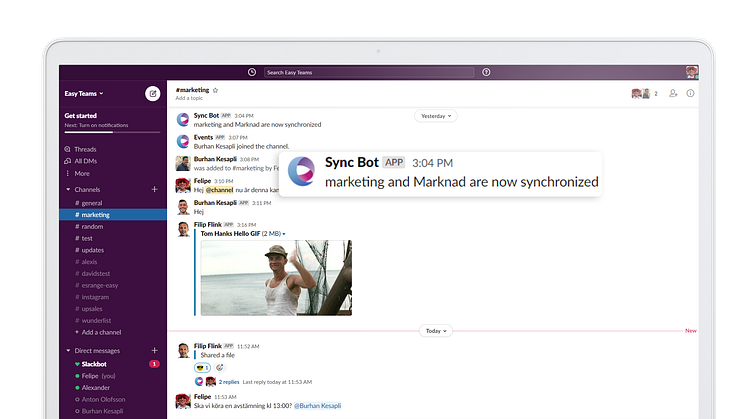The image size is (746, 419).
Task: Click the @Burhan Kesapli mention
Action: coord(317,406)
